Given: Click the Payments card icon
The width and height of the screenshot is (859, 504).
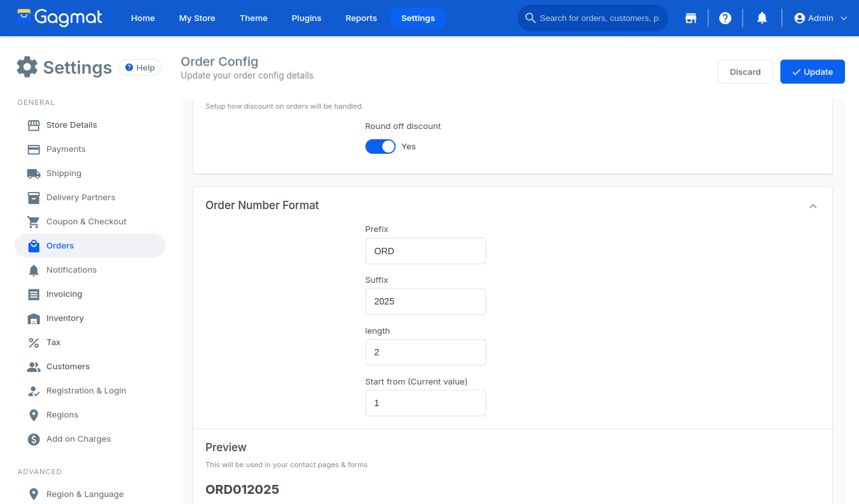Looking at the screenshot, I should (x=34, y=149).
